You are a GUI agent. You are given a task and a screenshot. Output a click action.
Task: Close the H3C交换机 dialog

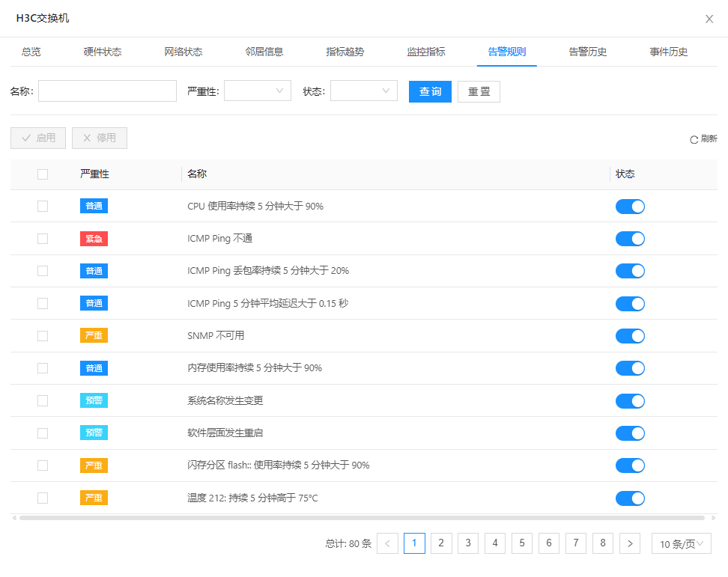pos(709,19)
